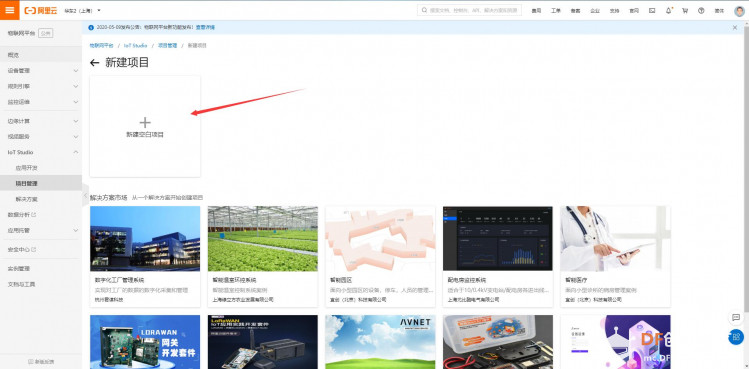Open 费用 in the top navigation
749x369 pixels.
[536, 11]
